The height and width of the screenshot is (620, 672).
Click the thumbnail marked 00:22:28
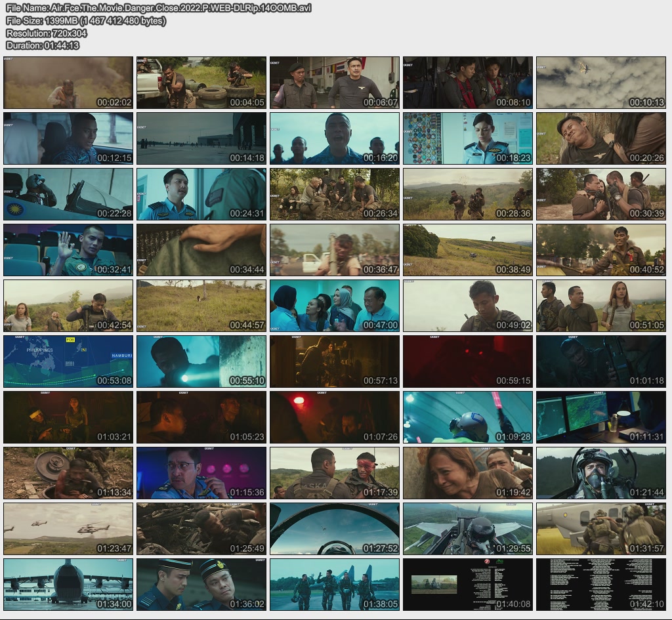click(68, 194)
